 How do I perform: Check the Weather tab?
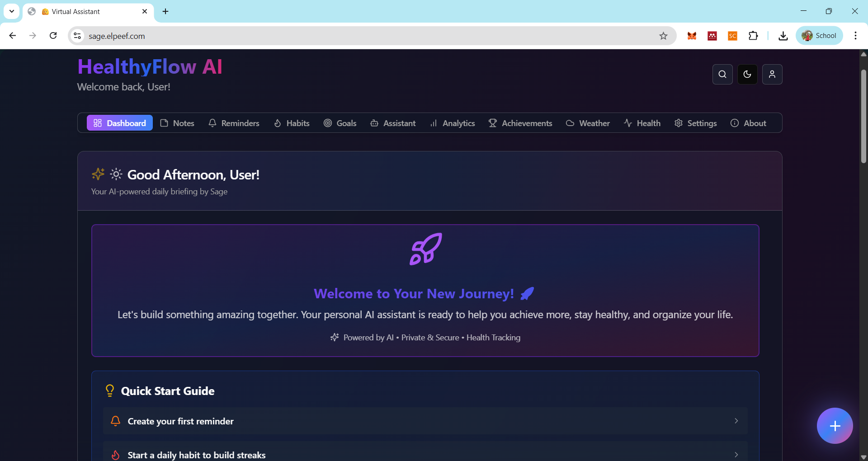pyautogui.click(x=588, y=123)
